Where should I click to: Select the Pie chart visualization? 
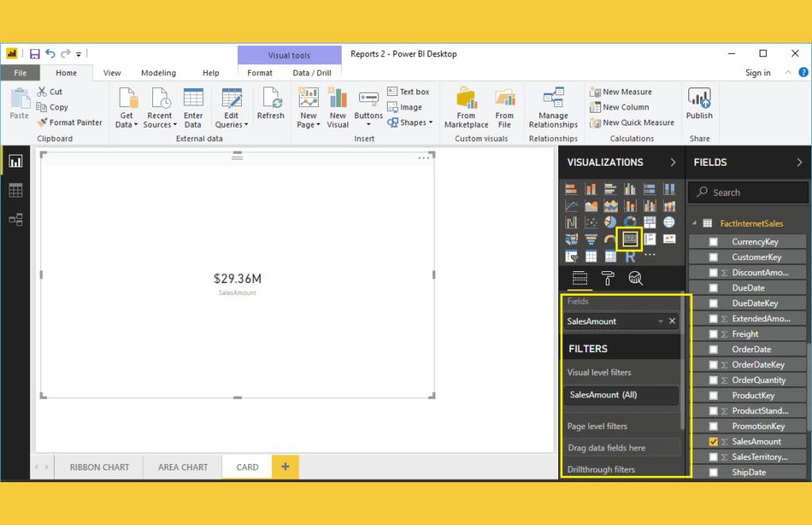pos(610,223)
